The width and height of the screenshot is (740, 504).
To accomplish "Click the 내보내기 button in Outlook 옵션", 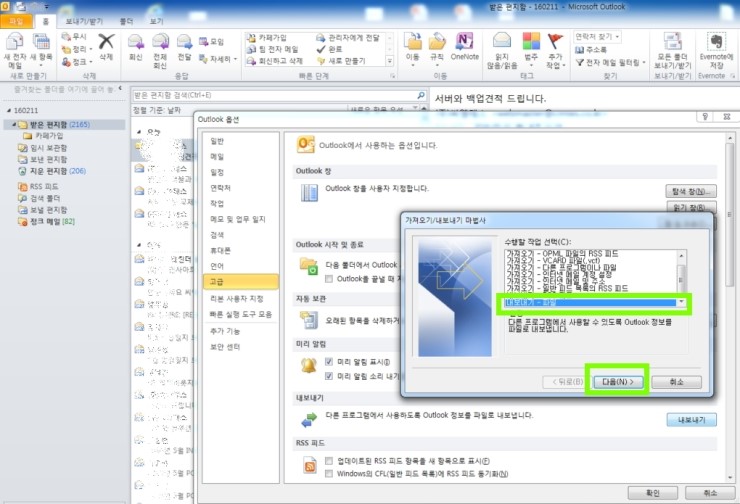I will [691, 420].
